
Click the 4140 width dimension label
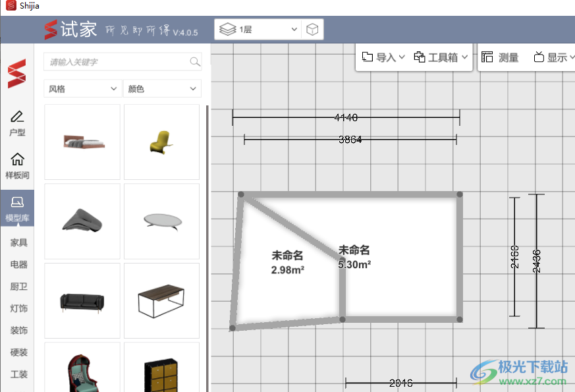[x=346, y=117]
